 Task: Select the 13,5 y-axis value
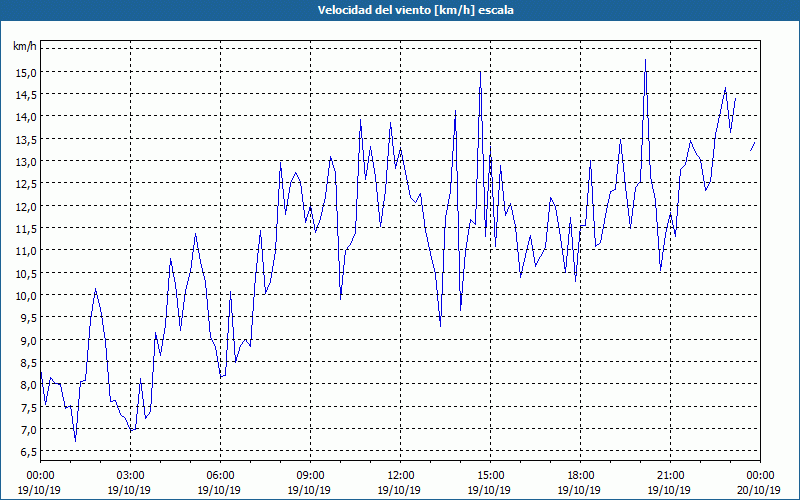coord(27,139)
